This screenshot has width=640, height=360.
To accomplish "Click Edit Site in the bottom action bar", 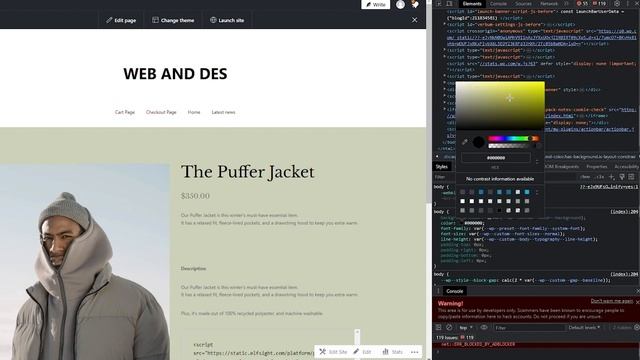I will [333, 351].
